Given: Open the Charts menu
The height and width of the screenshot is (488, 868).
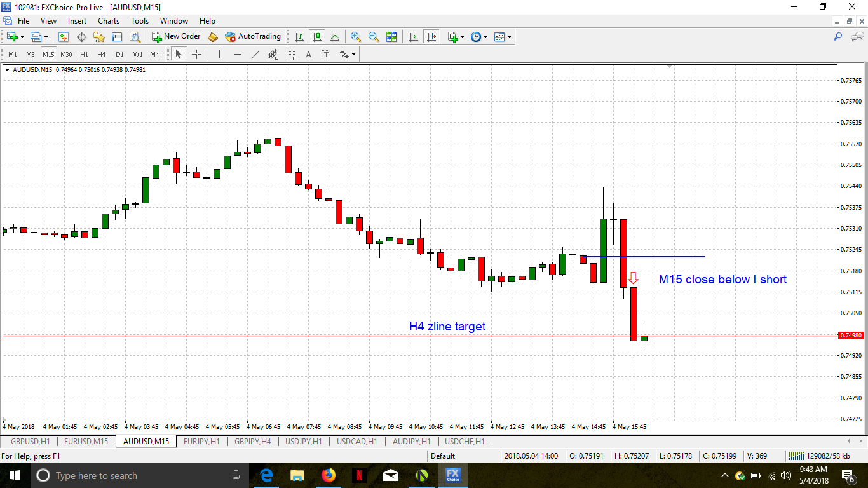Looking at the screenshot, I should [109, 21].
